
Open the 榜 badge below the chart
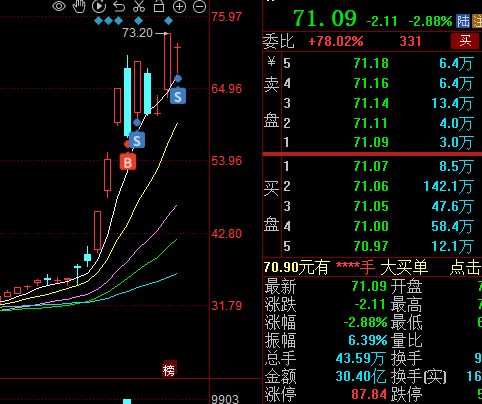[169, 369]
